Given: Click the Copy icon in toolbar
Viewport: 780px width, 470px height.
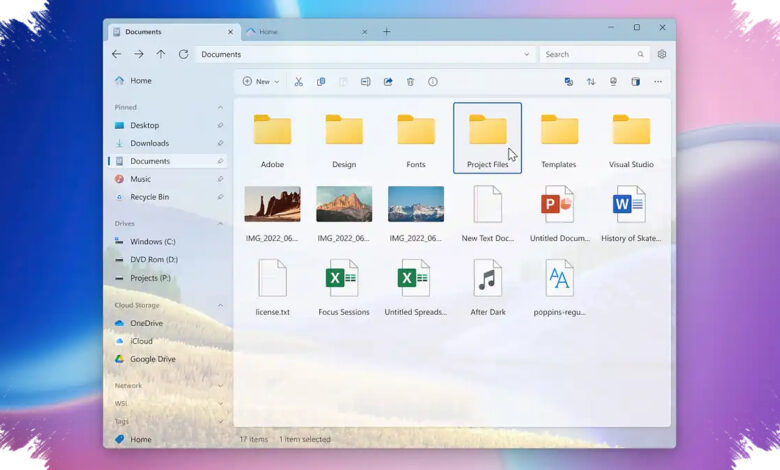Looking at the screenshot, I should pos(321,82).
